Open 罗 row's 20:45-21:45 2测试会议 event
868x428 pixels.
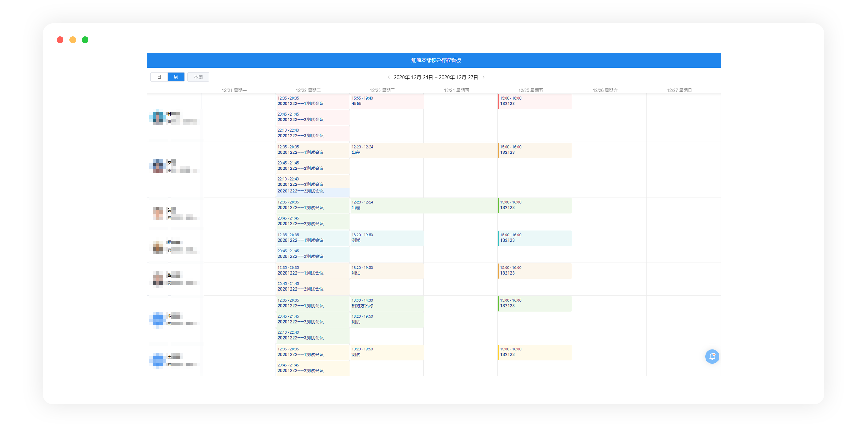(312, 166)
